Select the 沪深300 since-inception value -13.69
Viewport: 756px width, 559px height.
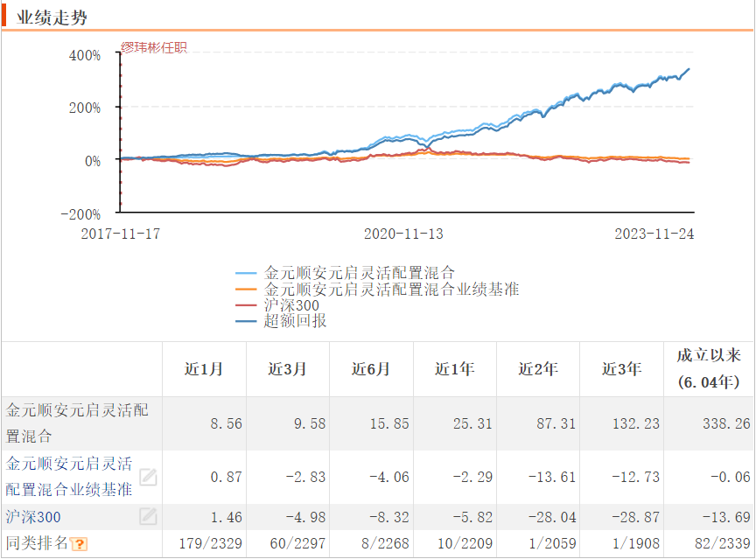click(x=726, y=517)
